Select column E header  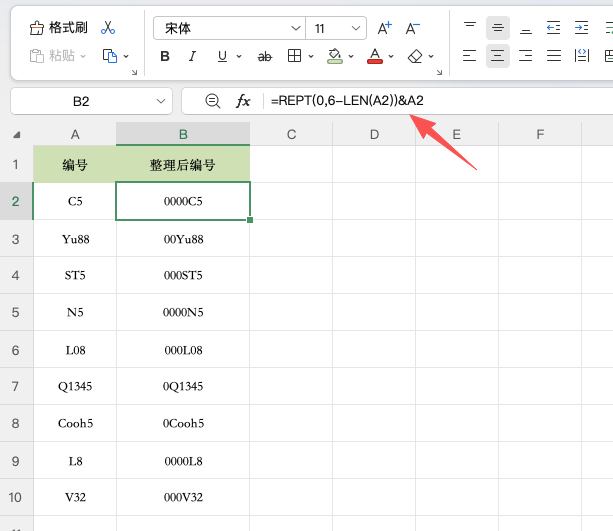pos(457,135)
